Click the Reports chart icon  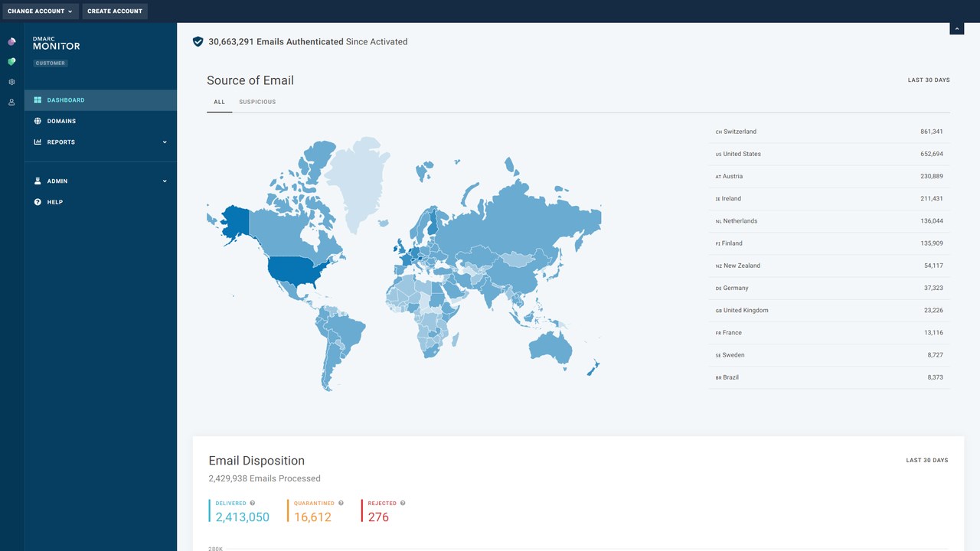tap(38, 142)
